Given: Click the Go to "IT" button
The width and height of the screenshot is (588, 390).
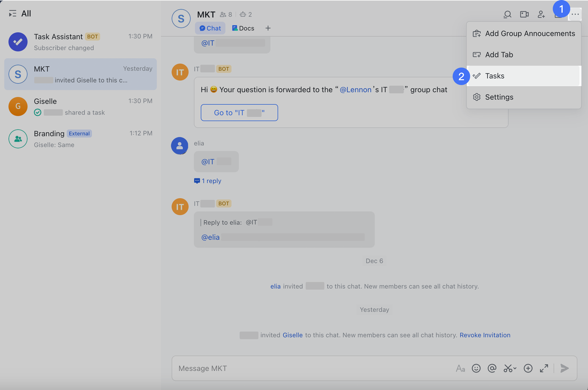Looking at the screenshot, I should (239, 113).
